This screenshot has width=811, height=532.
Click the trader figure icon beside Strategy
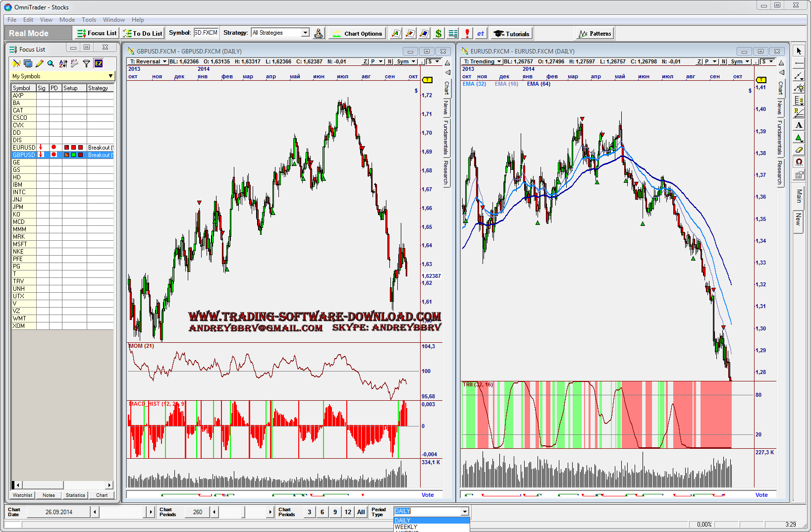pos(319,34)
